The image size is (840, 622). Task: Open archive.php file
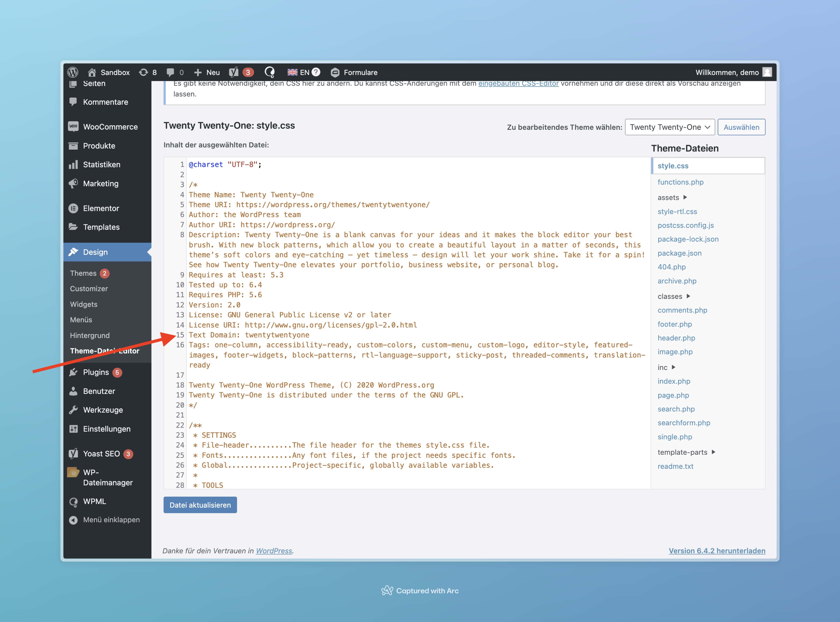pos(677,281)
